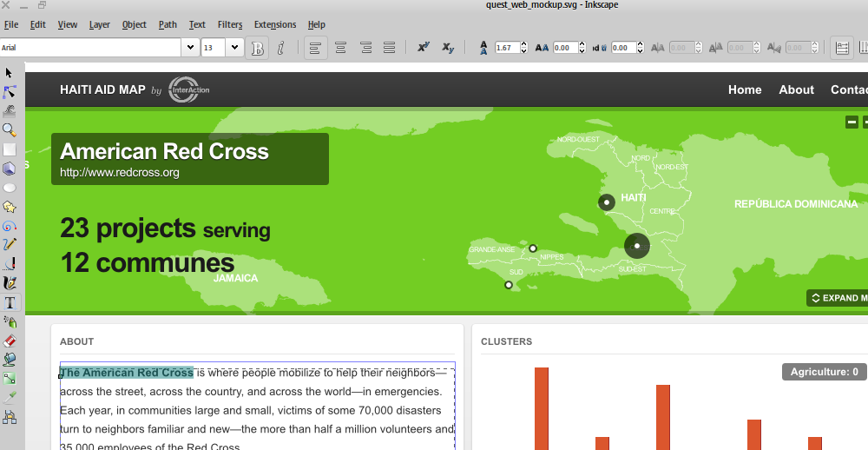Select the Connector tool
This screenshot has height=450, width=868.
click(9, 417)
